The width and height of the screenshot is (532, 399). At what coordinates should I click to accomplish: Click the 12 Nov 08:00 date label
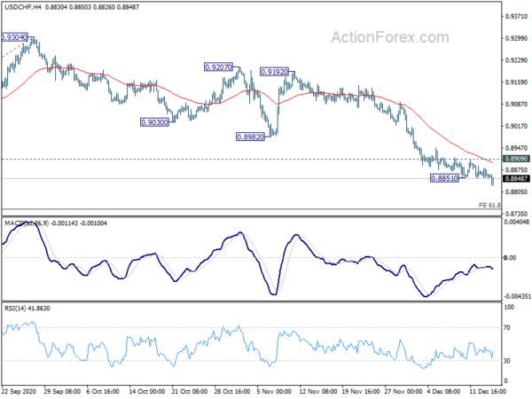(x=318, y=391)
